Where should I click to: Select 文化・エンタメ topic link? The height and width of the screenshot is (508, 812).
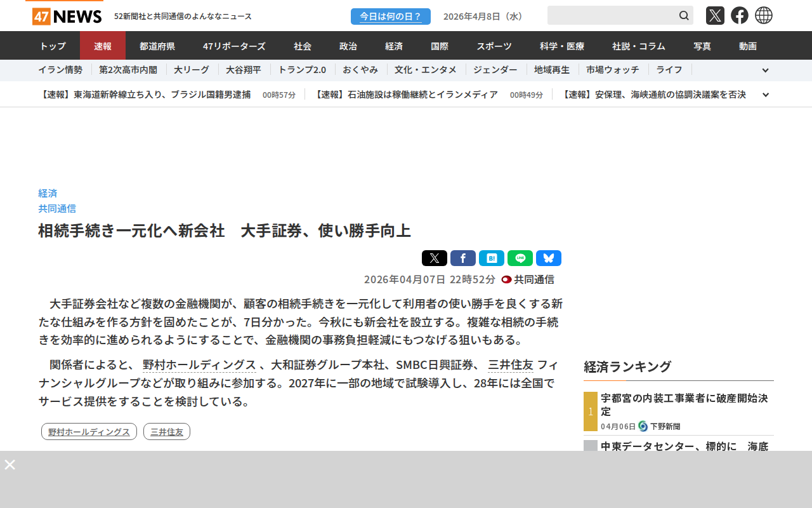pos(426,70)
